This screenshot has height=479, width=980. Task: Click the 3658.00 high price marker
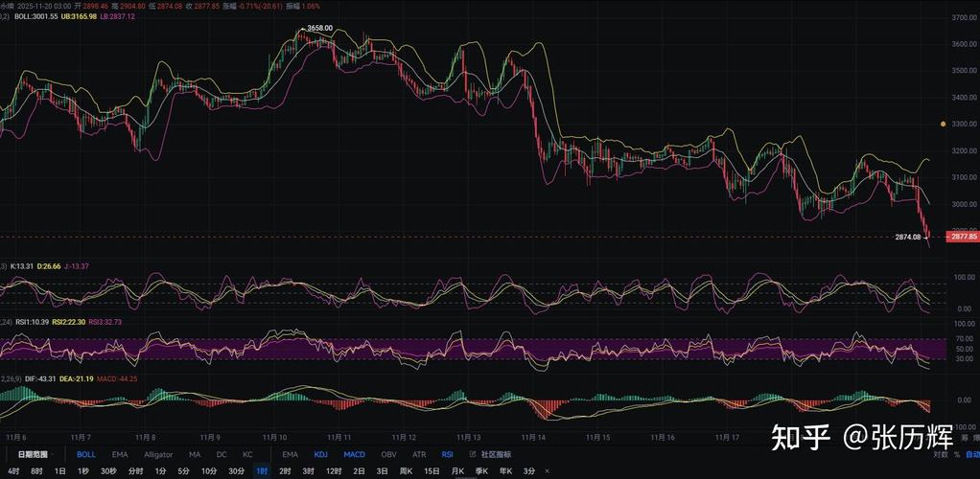[x=319, y=28]
